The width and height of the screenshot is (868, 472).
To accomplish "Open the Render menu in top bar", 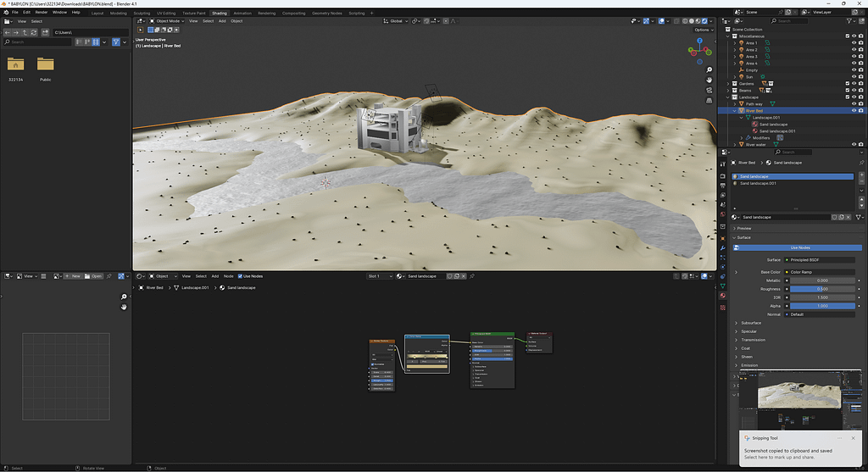I will (x=41, y=13).
